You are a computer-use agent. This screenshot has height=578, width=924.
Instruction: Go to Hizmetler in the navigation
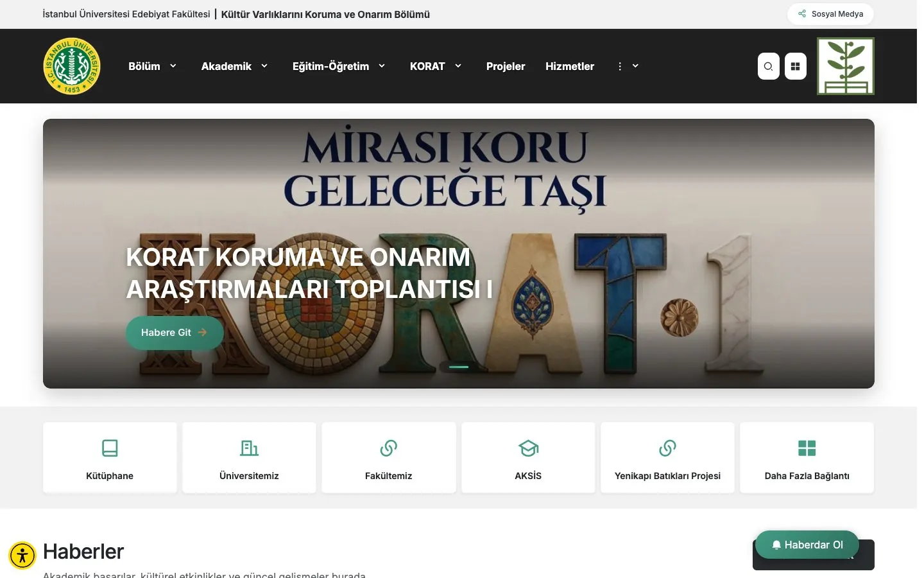[x=570, y=66]
